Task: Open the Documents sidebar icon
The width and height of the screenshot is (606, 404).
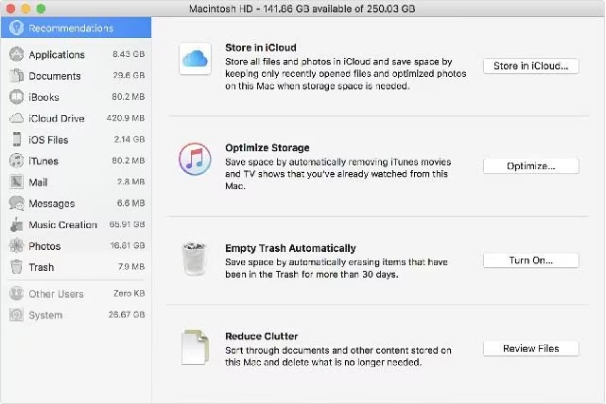Action: pos(17,75)
